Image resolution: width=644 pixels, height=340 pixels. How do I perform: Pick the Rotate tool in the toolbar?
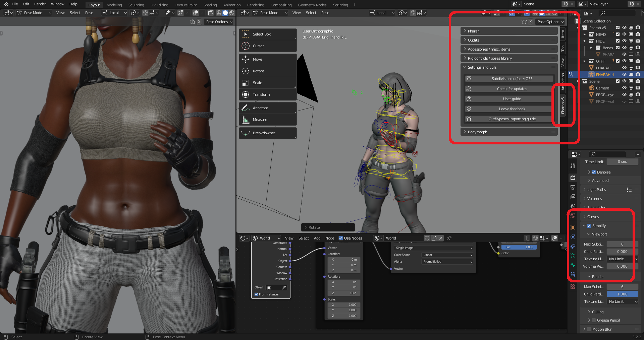click(x=268, y=71)
